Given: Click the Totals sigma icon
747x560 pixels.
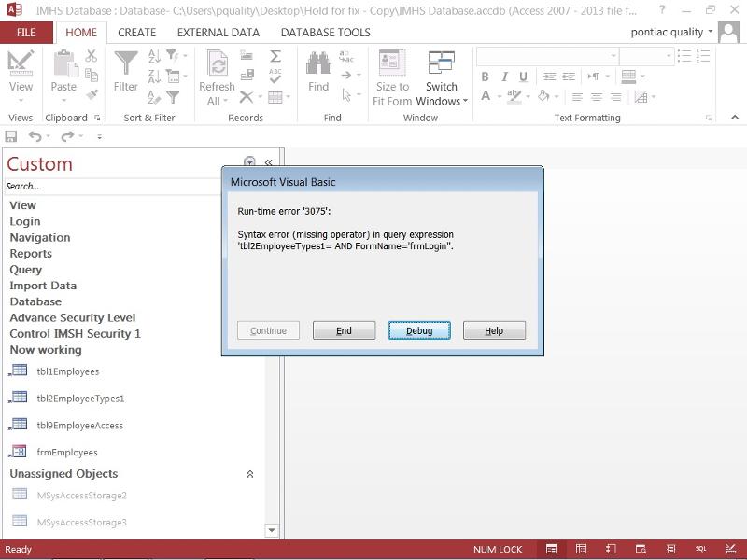Looking at the screenshot, I should [x=275, y=56].
